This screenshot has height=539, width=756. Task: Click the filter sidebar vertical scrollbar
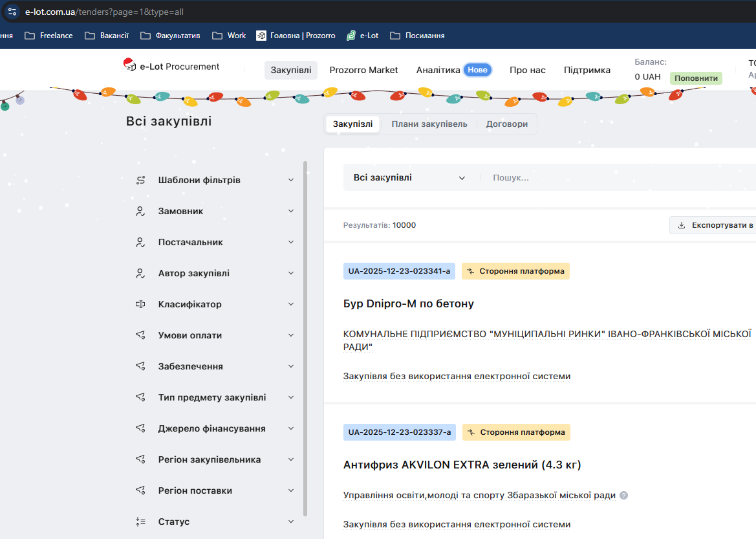pyautogui.click(x=305, y=336)
